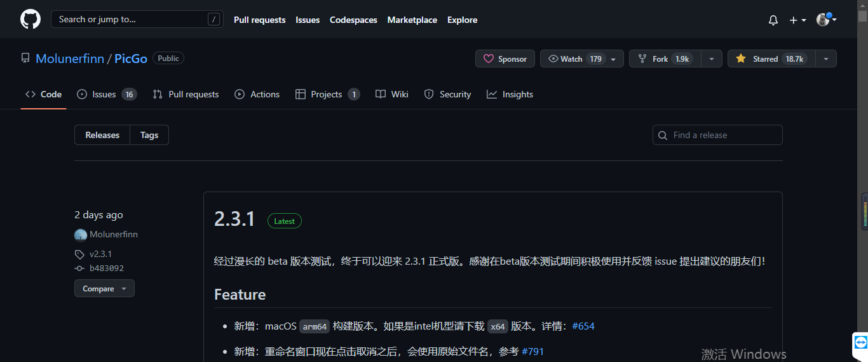The height and width of the screenshot is (362, 868).
Task: Expand the Compare dropdown
Action: (x=104, y=288)
